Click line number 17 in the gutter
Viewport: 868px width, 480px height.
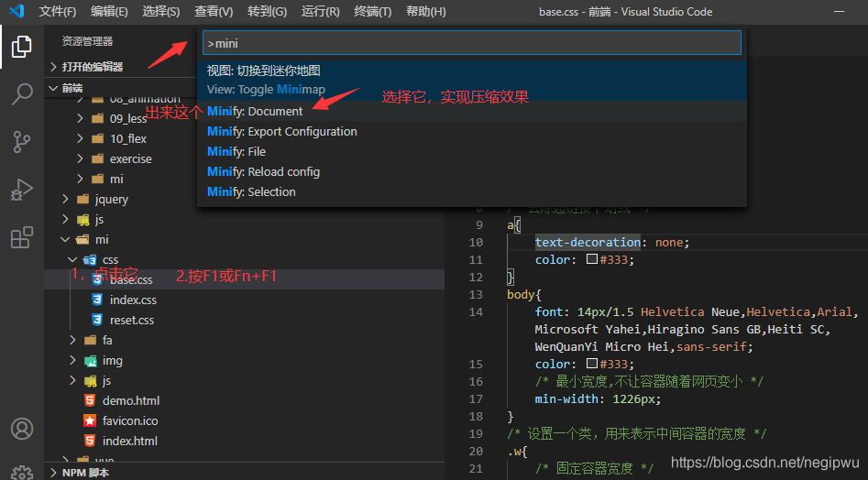pos(476,398)
